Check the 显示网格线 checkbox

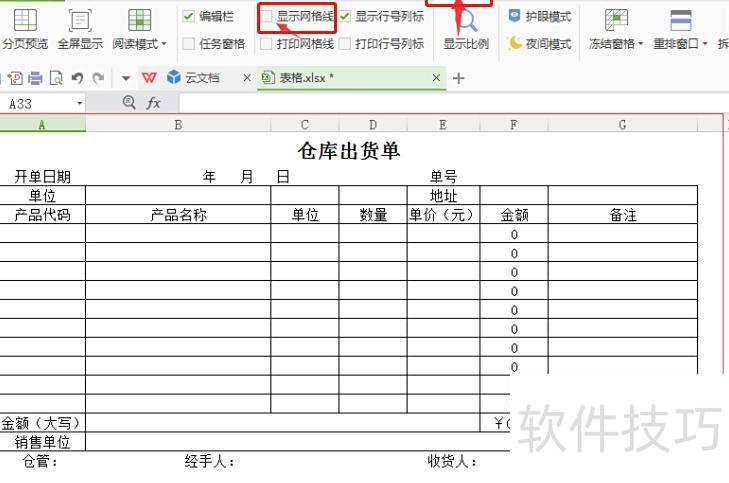coord(266,17)
